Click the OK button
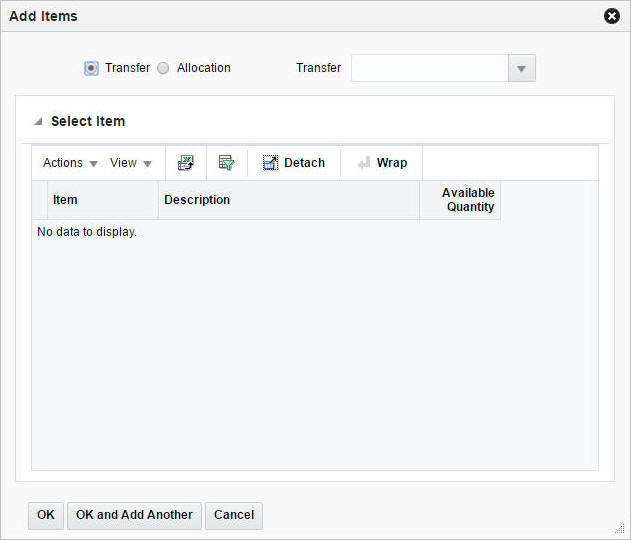This screenshot has height=540, width=631. point(46,515)
